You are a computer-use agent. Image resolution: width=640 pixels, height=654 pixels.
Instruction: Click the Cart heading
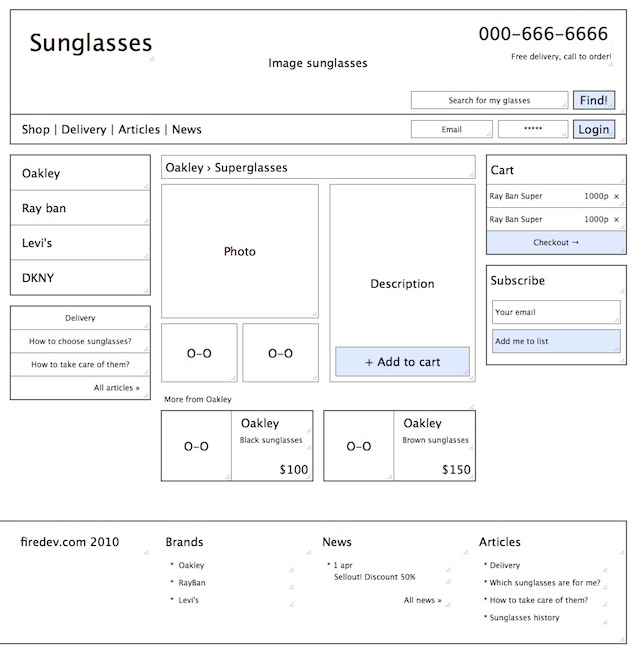[x=502, y=170]
